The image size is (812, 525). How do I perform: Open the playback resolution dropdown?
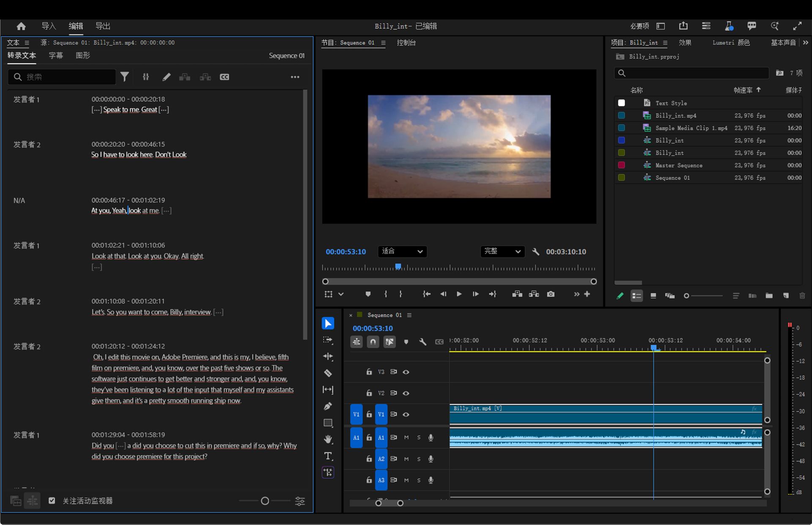coord(502,252)
